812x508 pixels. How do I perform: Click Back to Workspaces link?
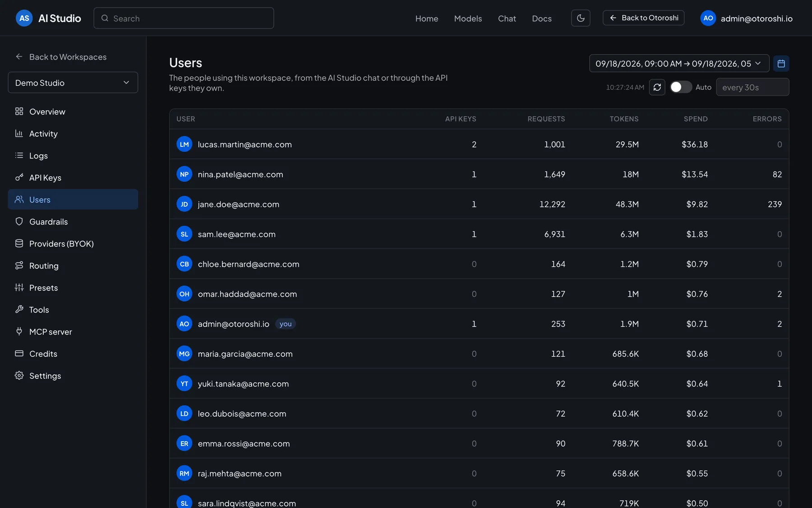[x=61, y=57]
